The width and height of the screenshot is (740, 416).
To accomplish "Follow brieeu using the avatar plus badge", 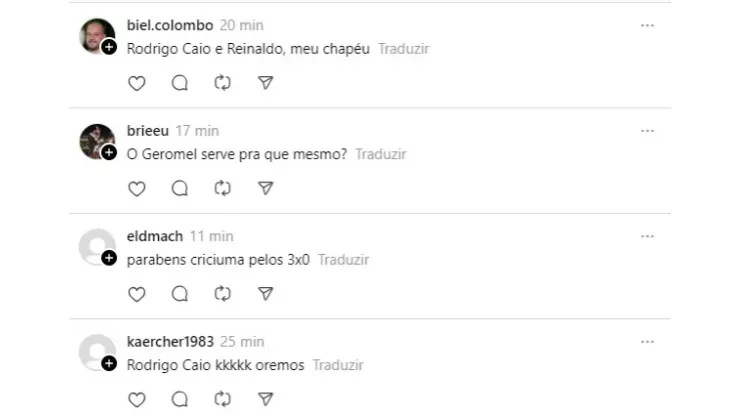I will pyautogui.click(x=109, y=152).
